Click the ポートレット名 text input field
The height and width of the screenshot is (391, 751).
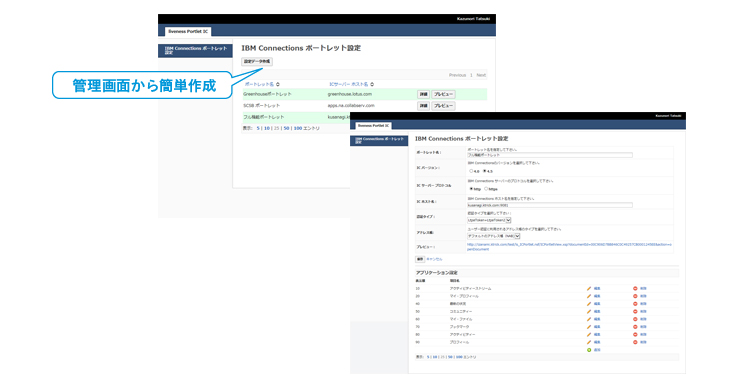pos(550,155)
